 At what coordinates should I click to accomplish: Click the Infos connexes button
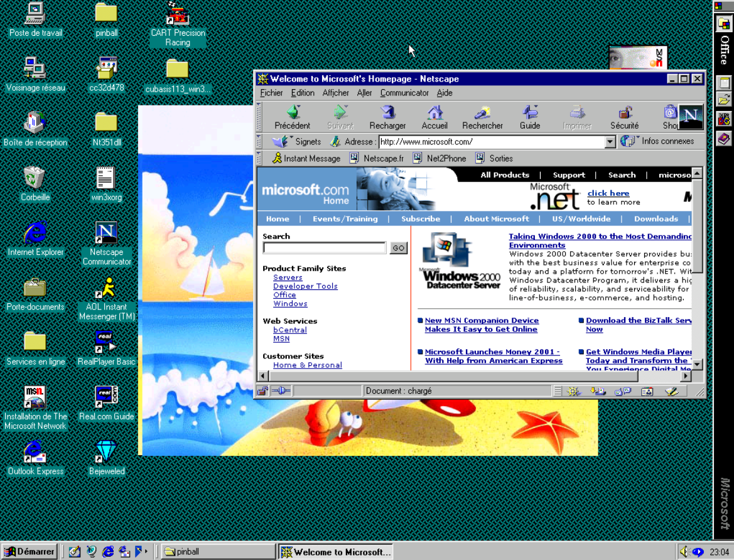click(657, 141)
